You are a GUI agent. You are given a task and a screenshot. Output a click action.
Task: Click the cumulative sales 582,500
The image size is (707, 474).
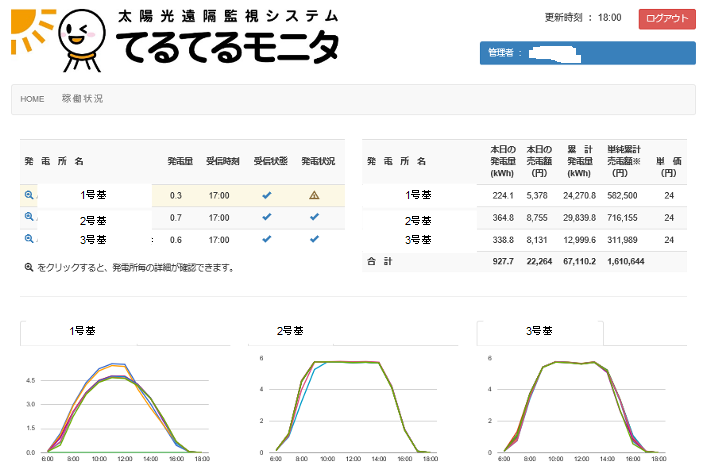tap(622, 196)
